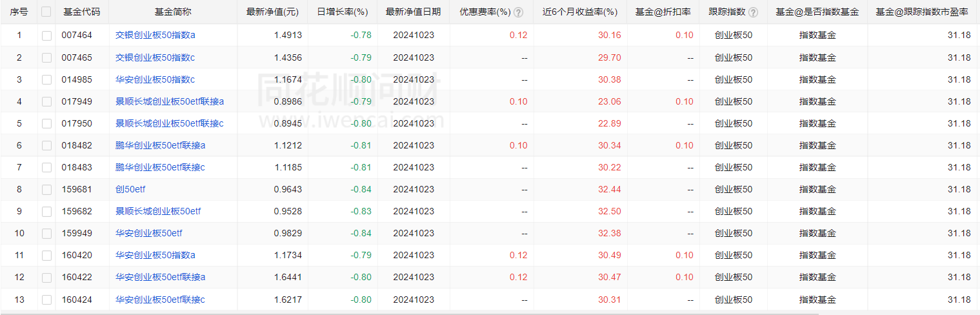Click 基金@跟踪指数市盈率 column header
The width and height of the screenshot is (980, 315).
[x=922, y=12]
